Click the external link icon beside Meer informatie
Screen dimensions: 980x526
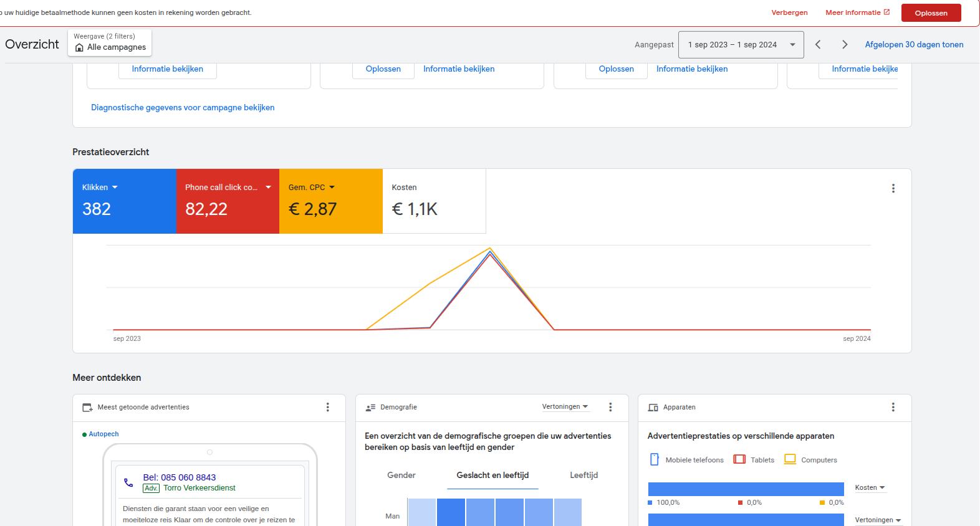[x=886, y=12]
